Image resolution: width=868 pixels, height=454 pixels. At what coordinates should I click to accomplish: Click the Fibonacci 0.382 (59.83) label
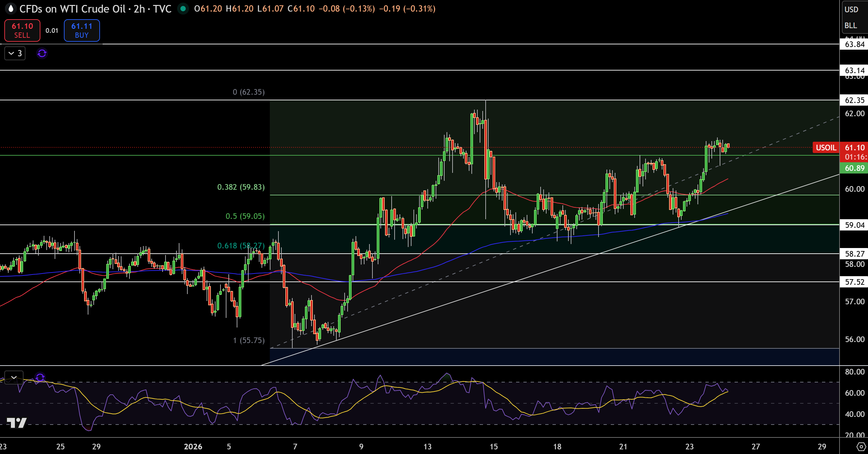tap(241, 187)
